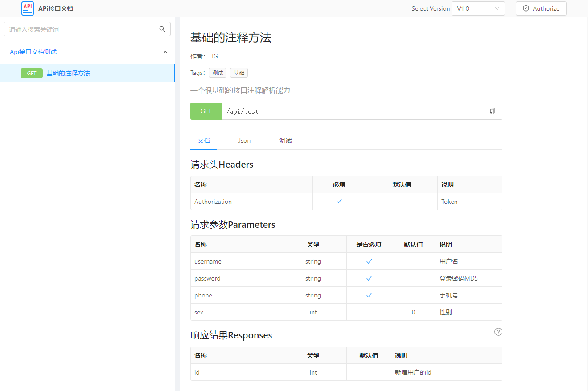This screenshot has height=392, width=588.
Task: Click the 用户名 description cell
Action: [x=469, y=261]
